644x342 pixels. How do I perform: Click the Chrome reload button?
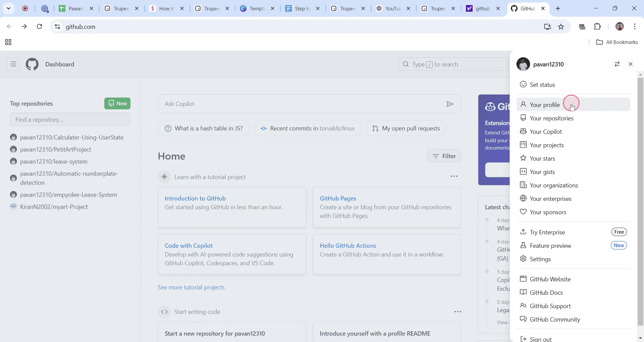(40, 26)
